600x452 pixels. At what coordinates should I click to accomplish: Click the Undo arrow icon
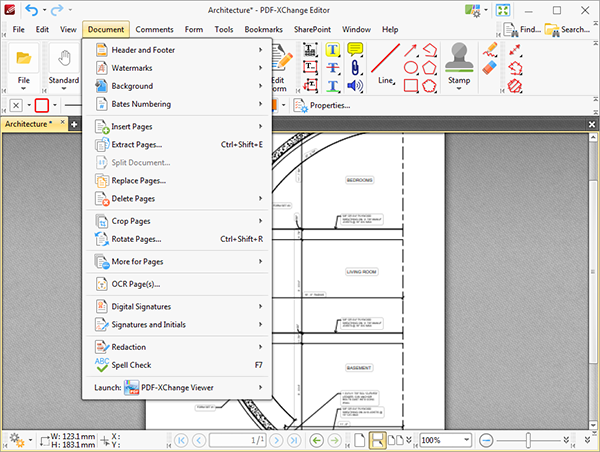(30, 9)
